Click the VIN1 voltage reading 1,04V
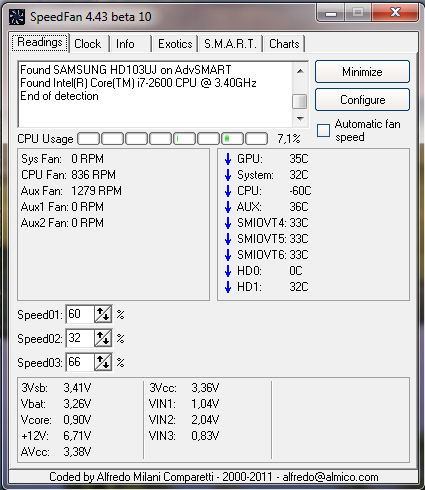The height and width of the screenshot is (490, 425). point(205,404)
